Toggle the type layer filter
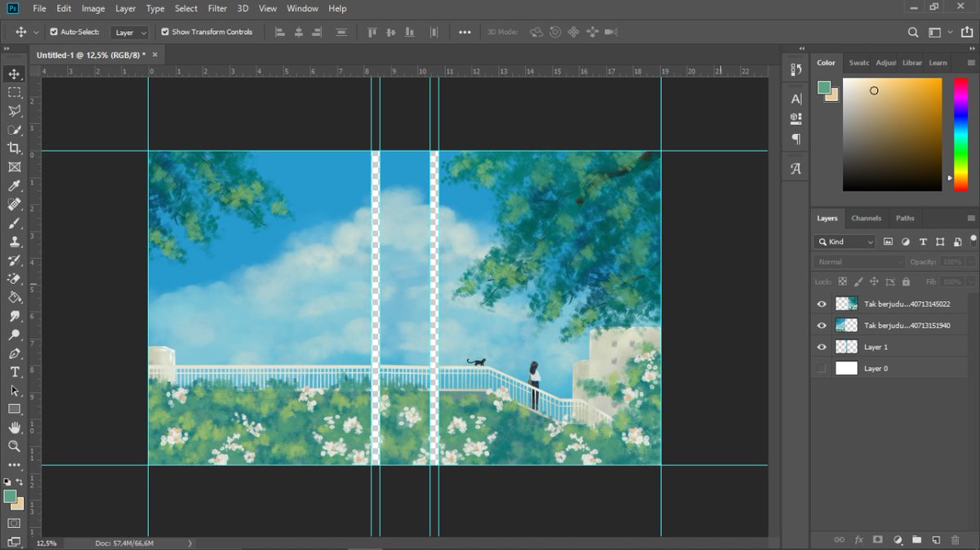Viewport: 980px width, 550px height. tap(923, 242)
